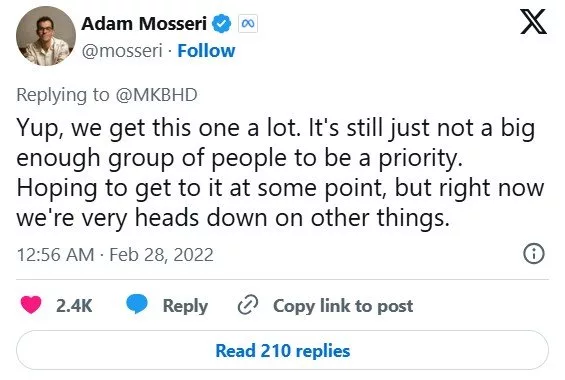Click the blue speech bubble reply icon
This screenshot has width=565, height=380.
(x=137, y=304)
